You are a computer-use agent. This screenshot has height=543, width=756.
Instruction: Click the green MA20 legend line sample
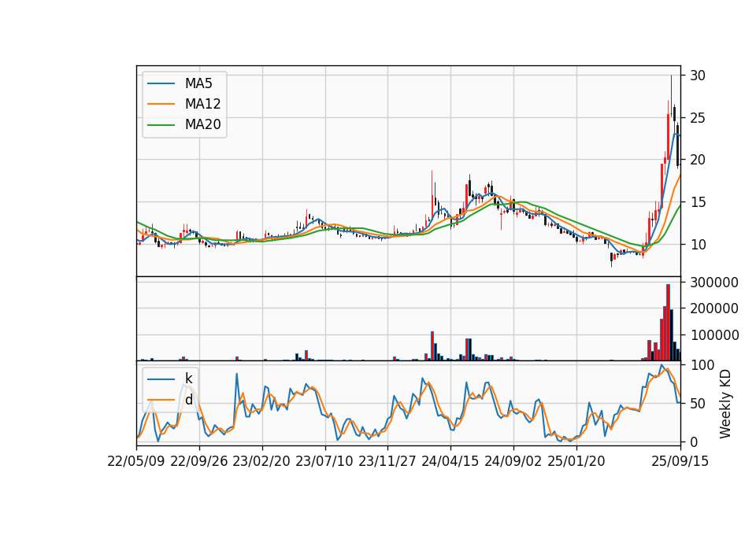[x=161, y=125]
